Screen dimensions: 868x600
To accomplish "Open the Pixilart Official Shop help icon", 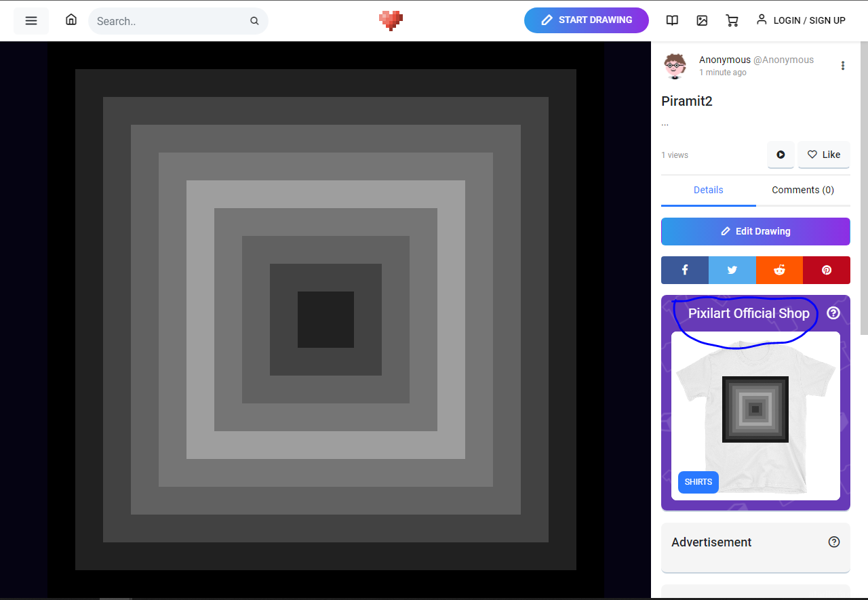I will [x=833, y=313].
